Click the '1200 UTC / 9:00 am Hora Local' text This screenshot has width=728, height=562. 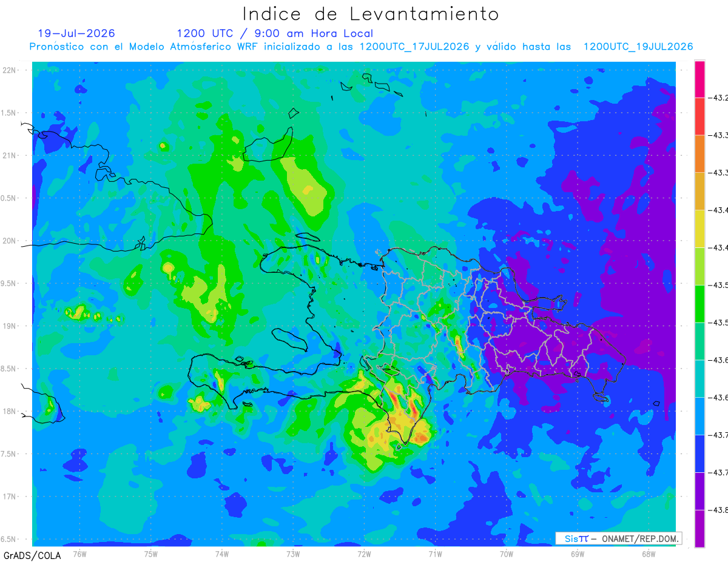point(275,34)
